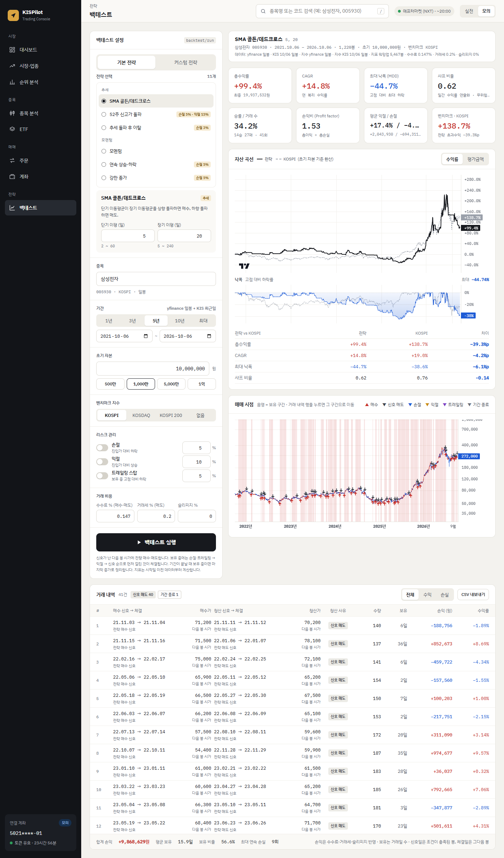504x858 pixels.
Task: Export trades with CSV 내보내기
Action: tap(473, 595)
